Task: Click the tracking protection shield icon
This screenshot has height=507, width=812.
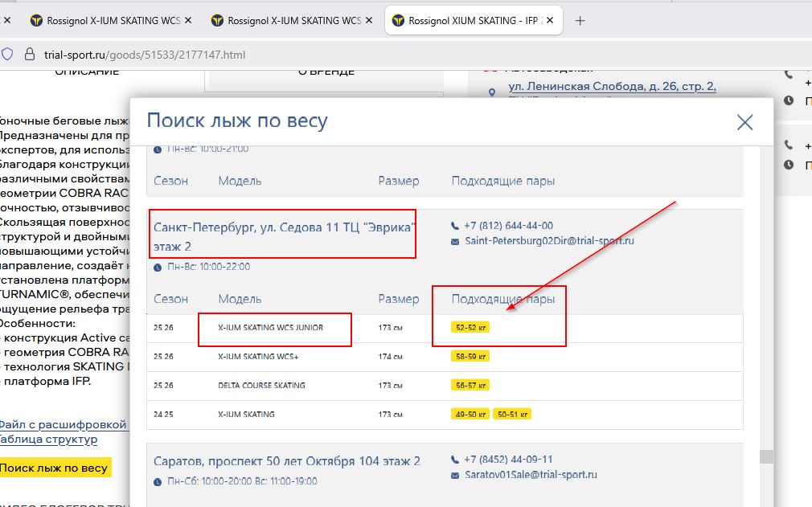Action: coord(7,55)
